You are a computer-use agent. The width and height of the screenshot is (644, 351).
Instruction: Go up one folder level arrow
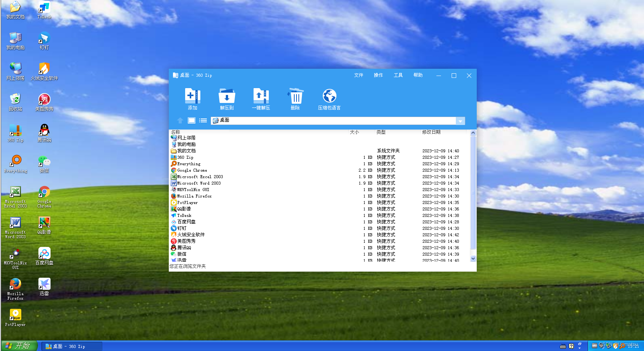180,120
